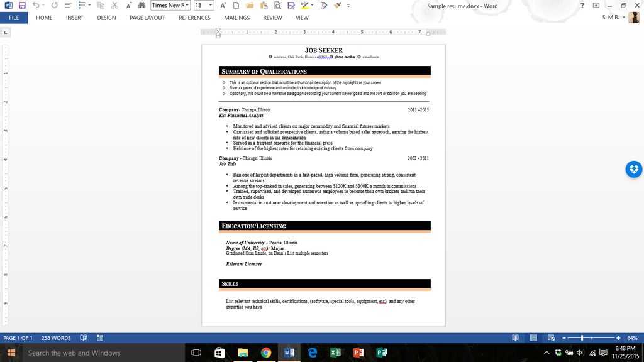Image resolution: width=644 pixels, height=362 pixels.
Task: Switch to the MAILINGS ribbon tab
Action: pyautogui.click(x=236, y=18)
